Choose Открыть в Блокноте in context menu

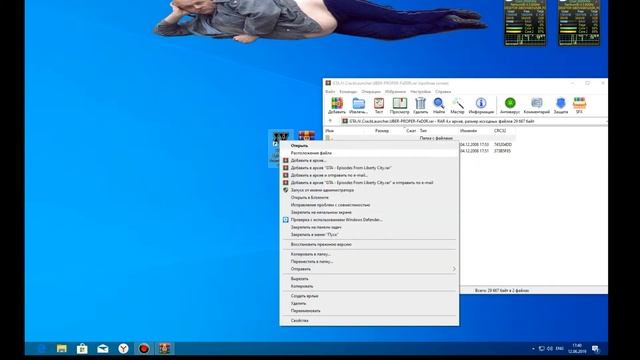[369, 198]
